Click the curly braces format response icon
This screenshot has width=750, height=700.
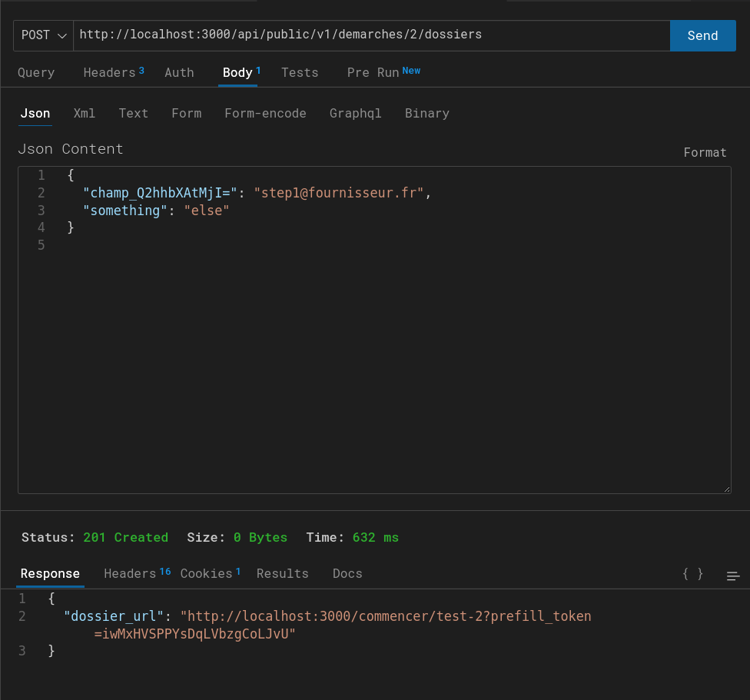click(x=692, y=574)
